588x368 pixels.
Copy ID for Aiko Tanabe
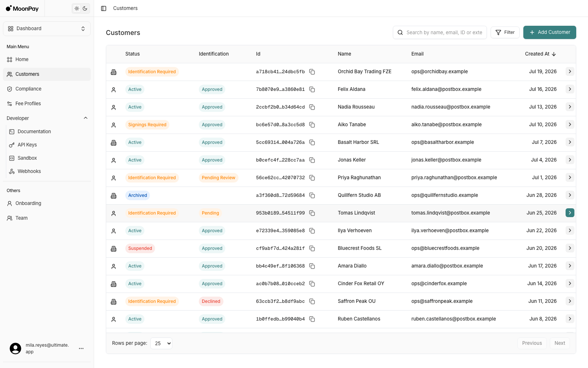[312, 125]
